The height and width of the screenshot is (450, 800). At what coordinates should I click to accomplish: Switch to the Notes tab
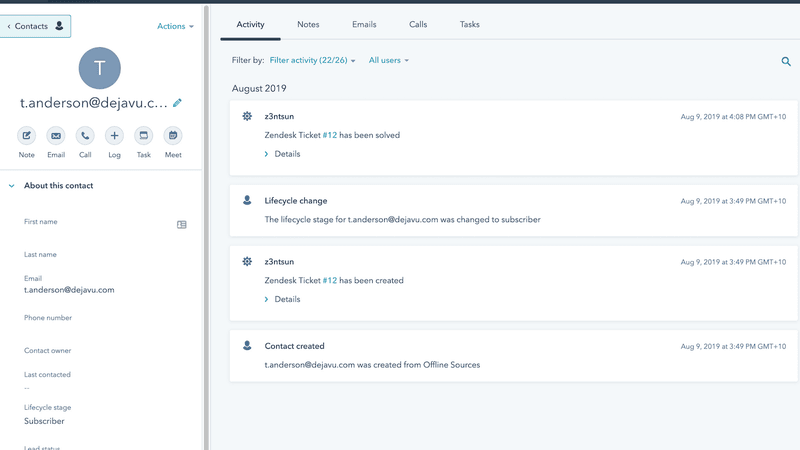(308, 24)
